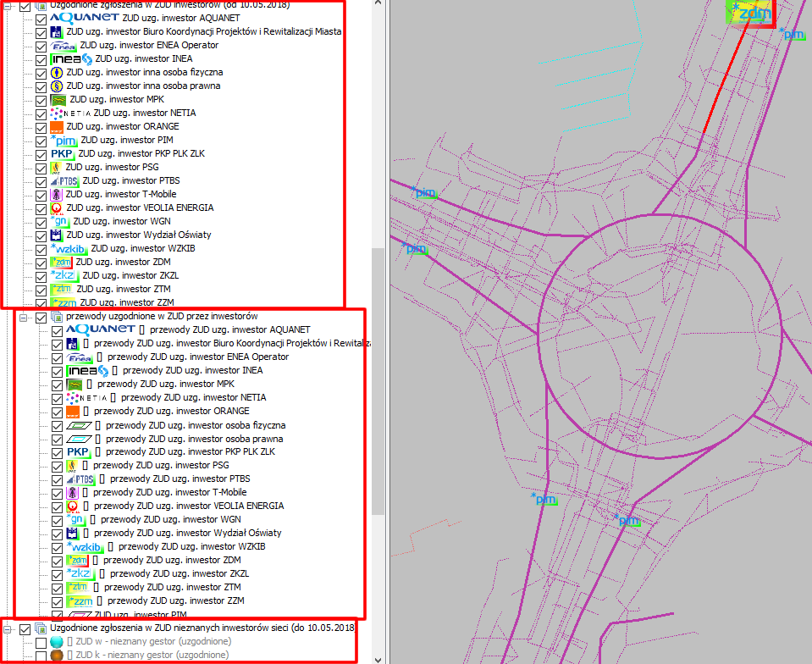
Task: Click the zdm marker on the map
Action: (752, 13)
